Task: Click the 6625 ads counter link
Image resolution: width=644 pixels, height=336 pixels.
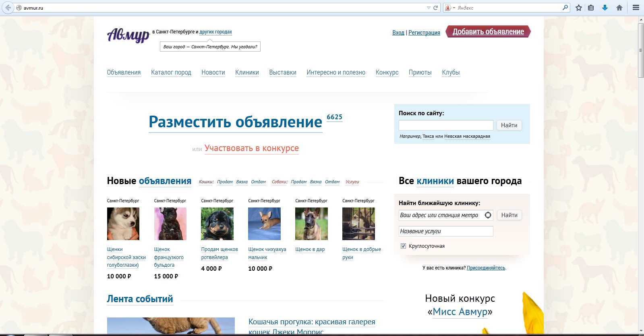Action: (x=334, y=117)
